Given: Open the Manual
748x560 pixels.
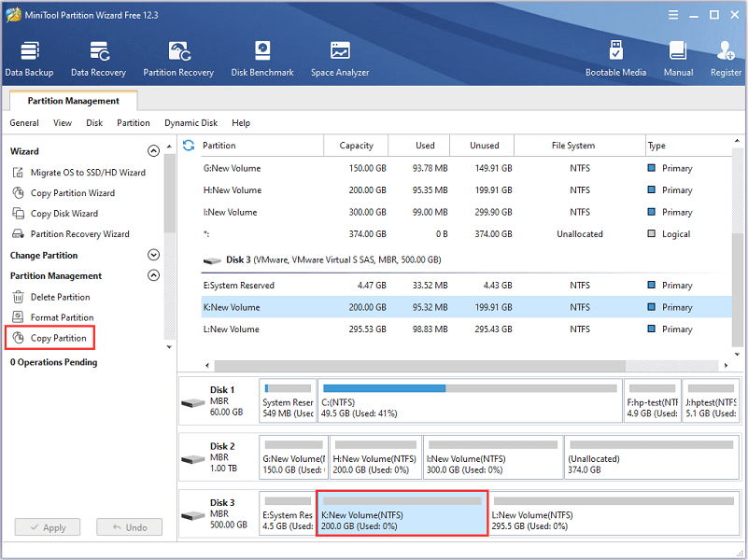Looking at the screenshot, I should click(x=678, y=59).
